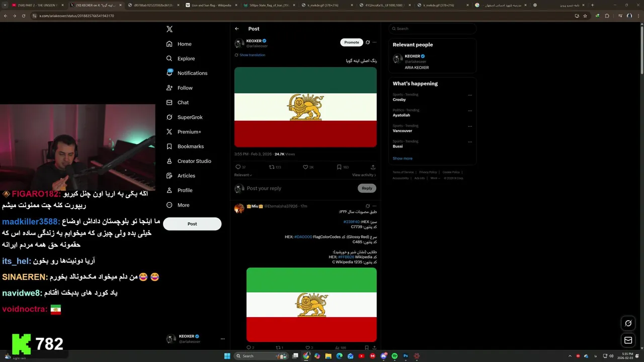Click the Premium+ X icon

(x=170, y=132)
